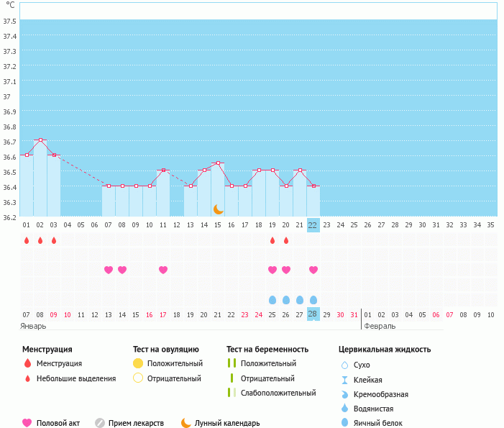Click the red drop on cycle day 19
The image size is (504, 428).
272,240
